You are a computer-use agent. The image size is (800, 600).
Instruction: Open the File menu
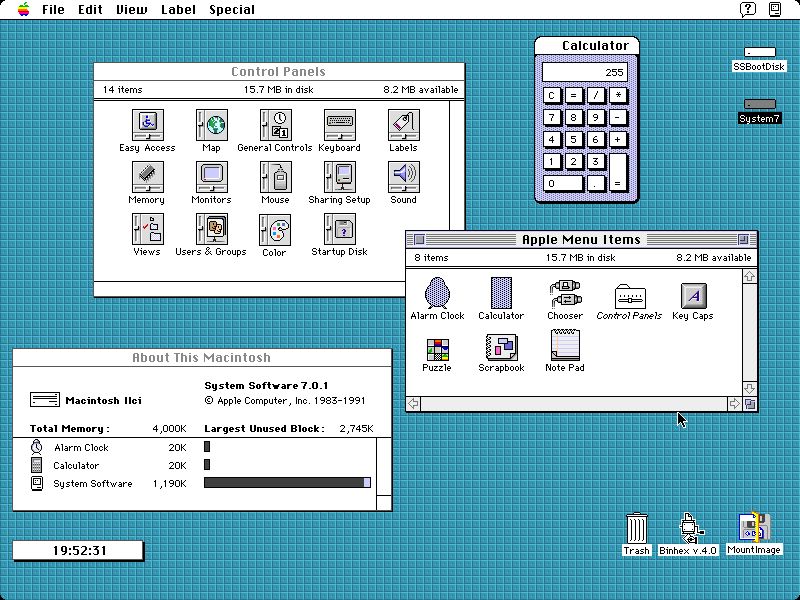coord(53,10)
